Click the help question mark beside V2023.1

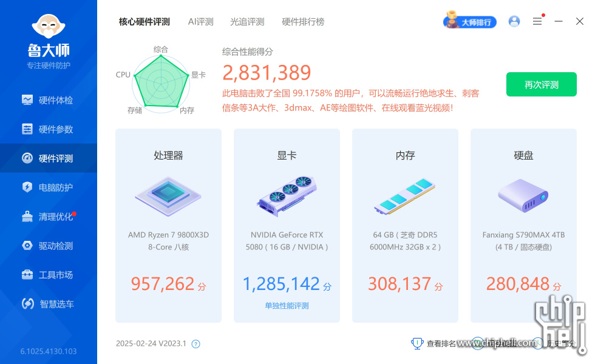coord(195,344)
